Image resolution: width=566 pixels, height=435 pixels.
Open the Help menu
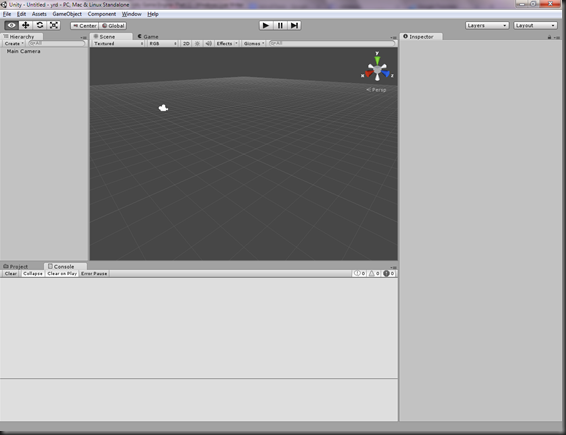coord(153,14)
